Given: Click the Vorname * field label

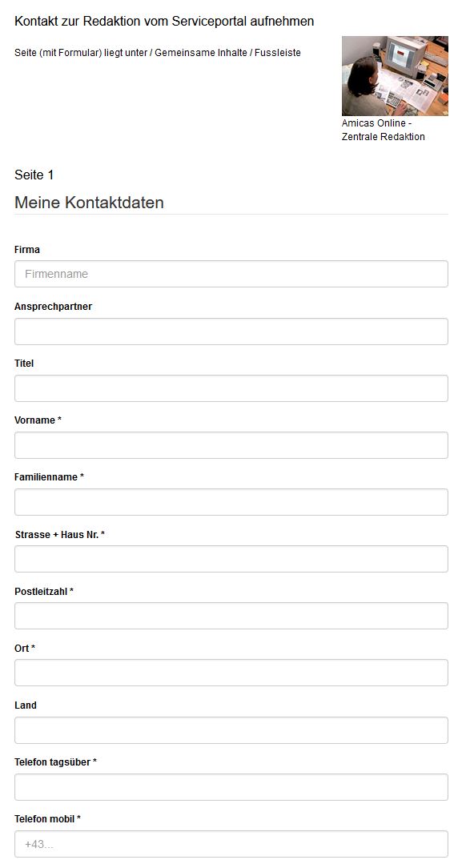Looking at the screenshot, I should pos(38,420).
